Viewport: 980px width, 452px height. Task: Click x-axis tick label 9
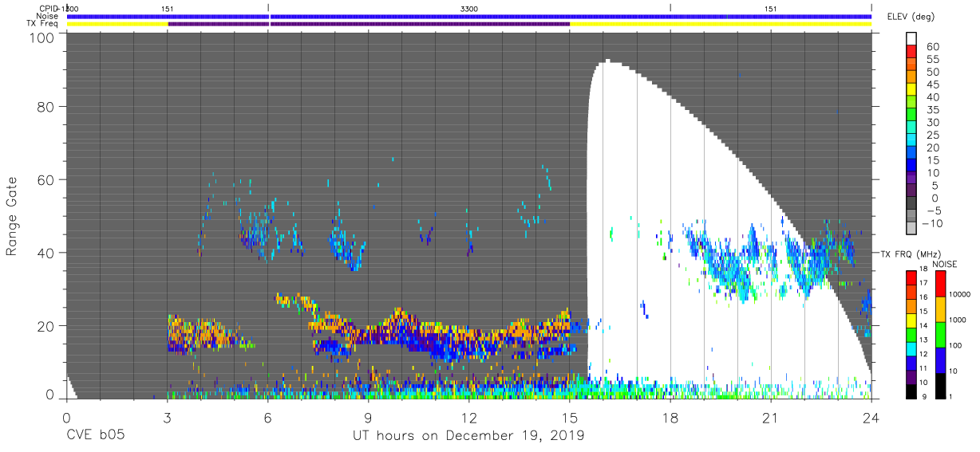pos(368,418)
